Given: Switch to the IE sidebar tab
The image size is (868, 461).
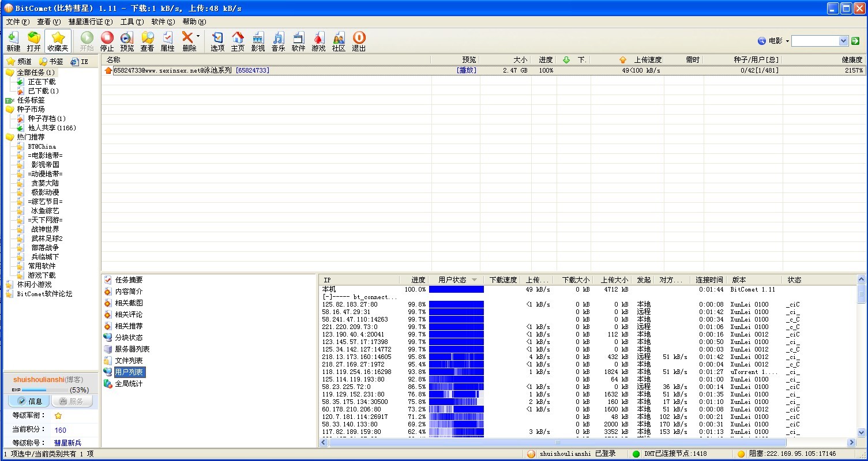Looking at the screenshot, I should 80,62.
